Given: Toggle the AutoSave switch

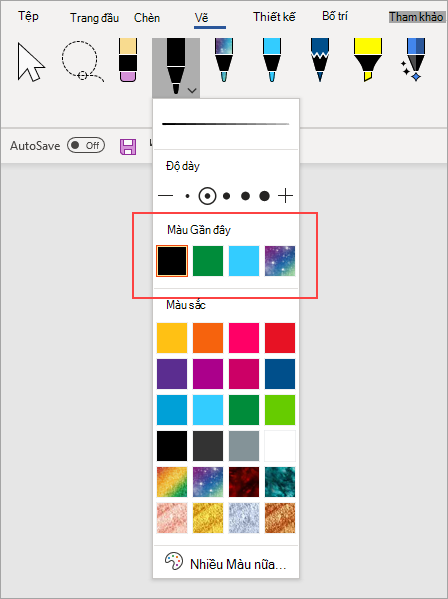Looking at the screenshot, I should tap(86, 146).
